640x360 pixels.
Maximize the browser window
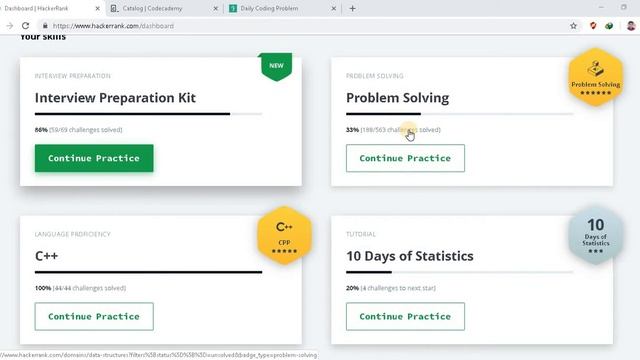624,7
